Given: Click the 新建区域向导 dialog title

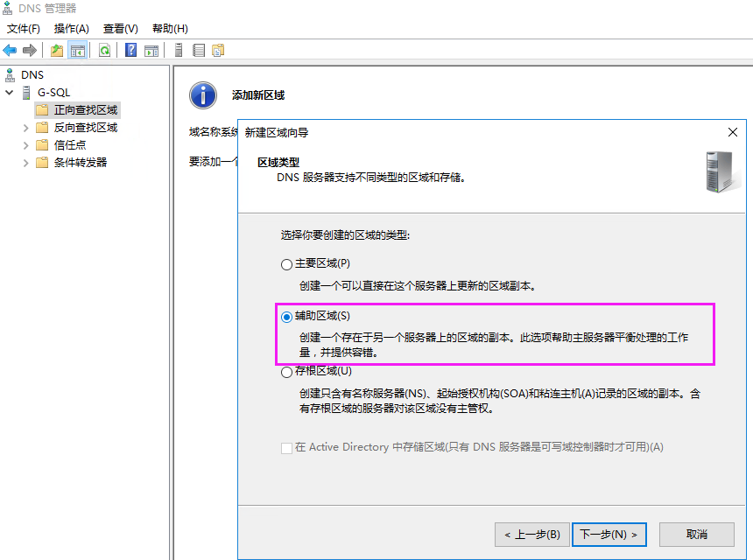Looking at the screenshot, I should [x=277, y=132].
